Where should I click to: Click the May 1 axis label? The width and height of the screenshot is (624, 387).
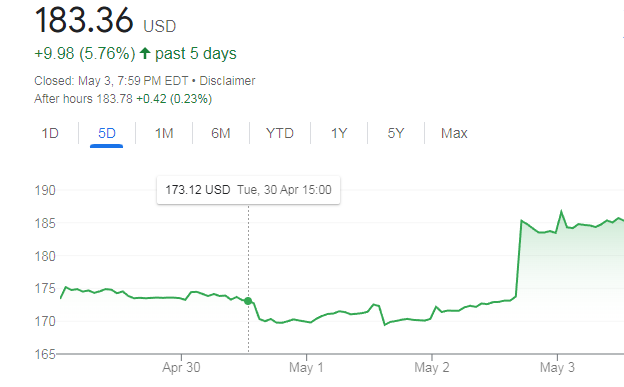[x=306, y=367]
